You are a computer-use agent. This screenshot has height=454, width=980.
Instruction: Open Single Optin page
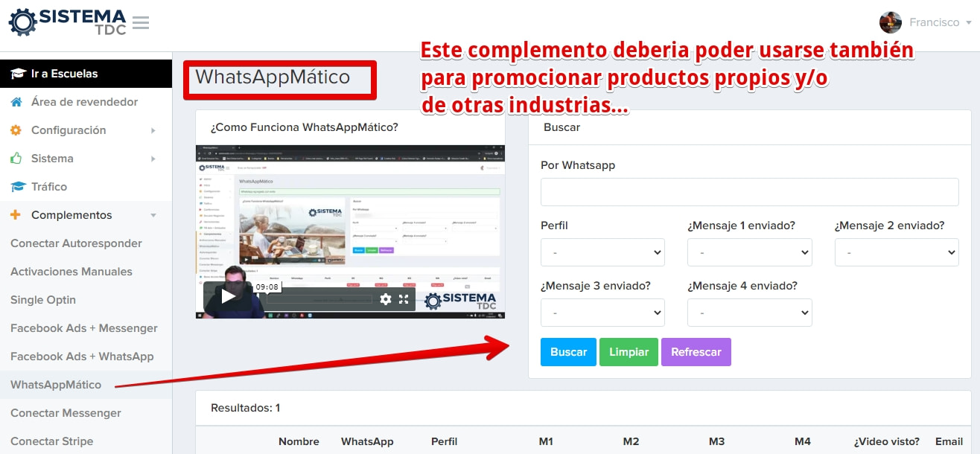[43, 300]
